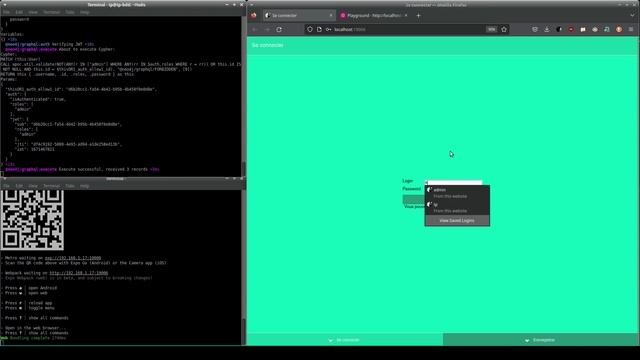Screen dimensions: 640x360
Task: Close the Playground tab
Action: (x=406, y=16)
